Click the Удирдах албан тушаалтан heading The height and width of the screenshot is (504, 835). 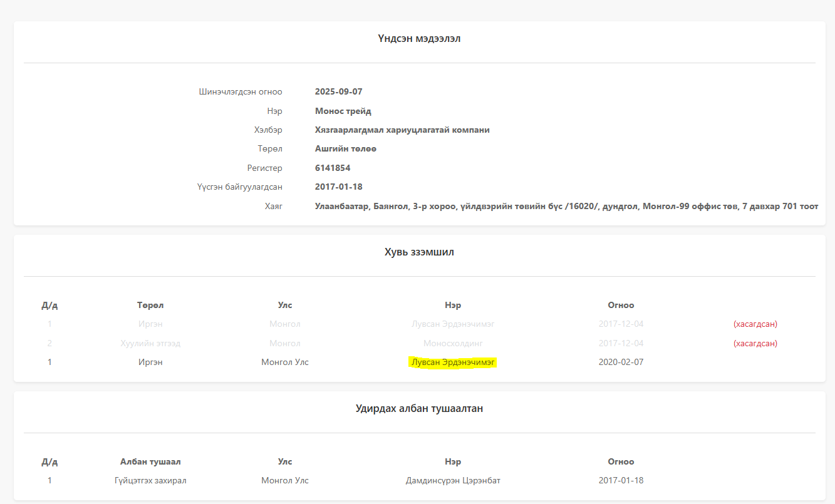tap(419, 409)
